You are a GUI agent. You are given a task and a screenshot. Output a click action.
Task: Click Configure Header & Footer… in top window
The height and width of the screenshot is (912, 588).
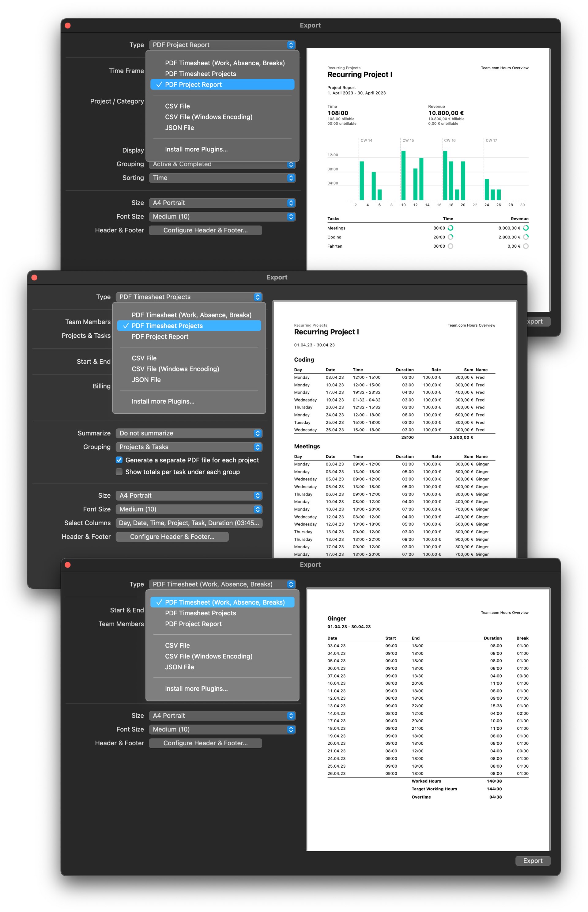205,230
